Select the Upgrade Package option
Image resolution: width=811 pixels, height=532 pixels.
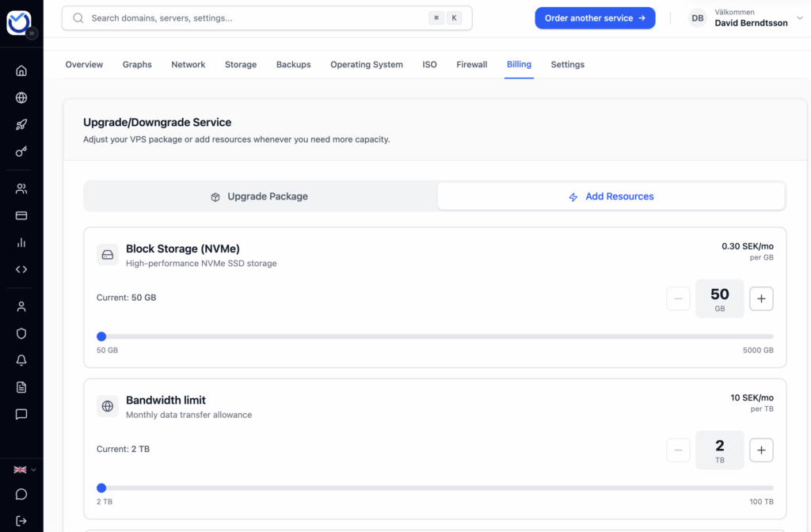[x=260, y=196]
